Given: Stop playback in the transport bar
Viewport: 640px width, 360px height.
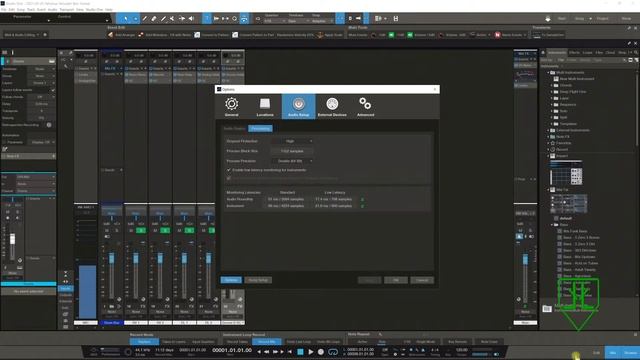Looking at the screenshot, I should coord(300,351).
